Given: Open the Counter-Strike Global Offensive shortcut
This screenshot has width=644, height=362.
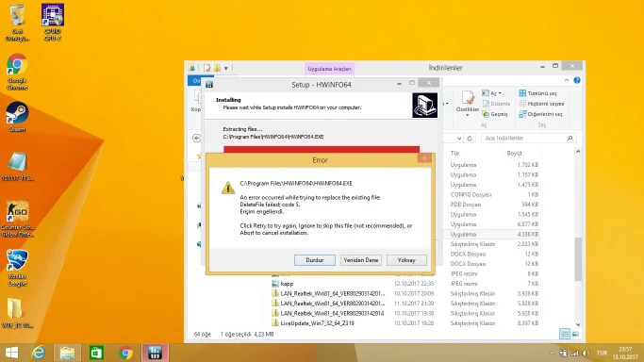Looking at the screenshot, I should click(x=17, y=219).
